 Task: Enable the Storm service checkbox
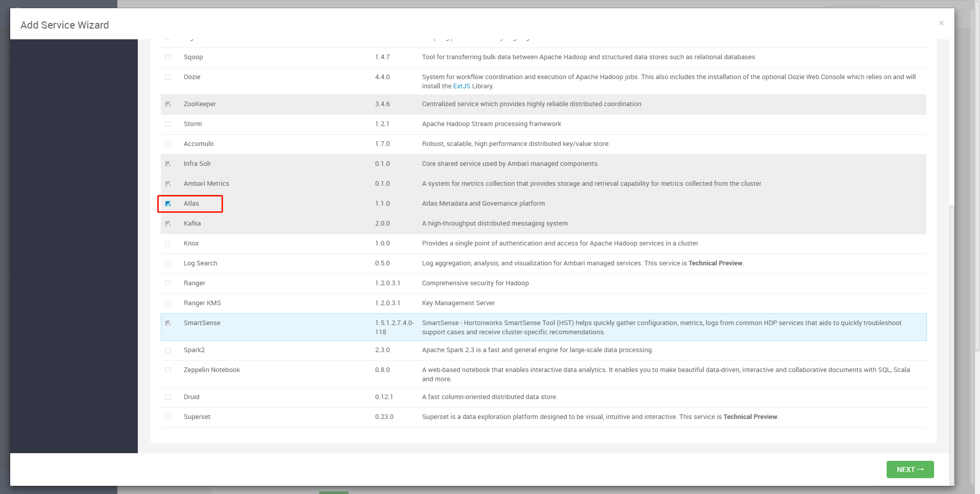click(x=168, y=124)
